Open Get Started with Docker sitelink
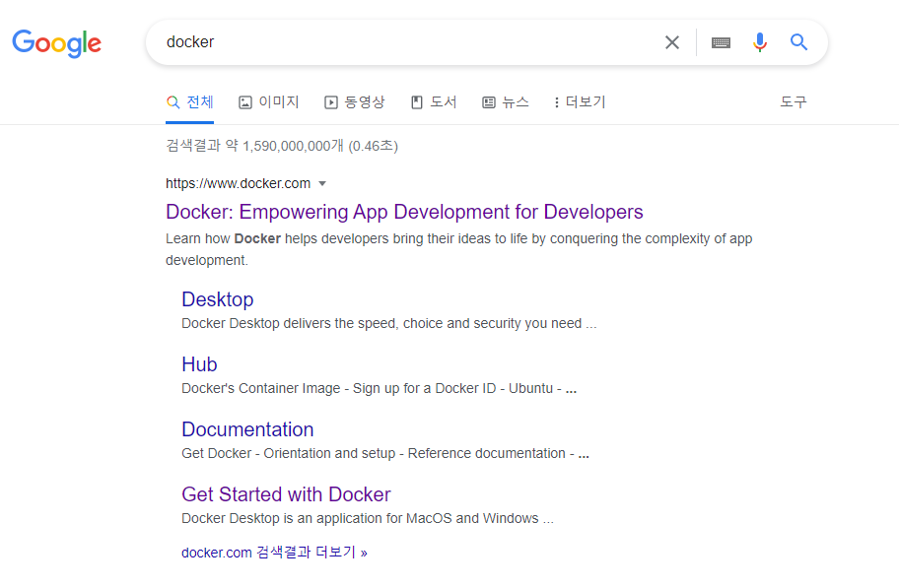 pos(286,494)
